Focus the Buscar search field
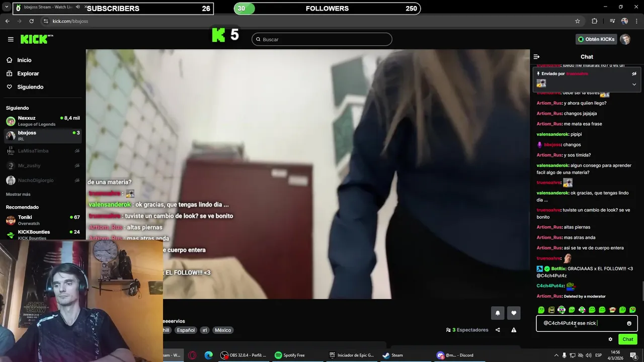The image size is (644, 362). point(322,39)
